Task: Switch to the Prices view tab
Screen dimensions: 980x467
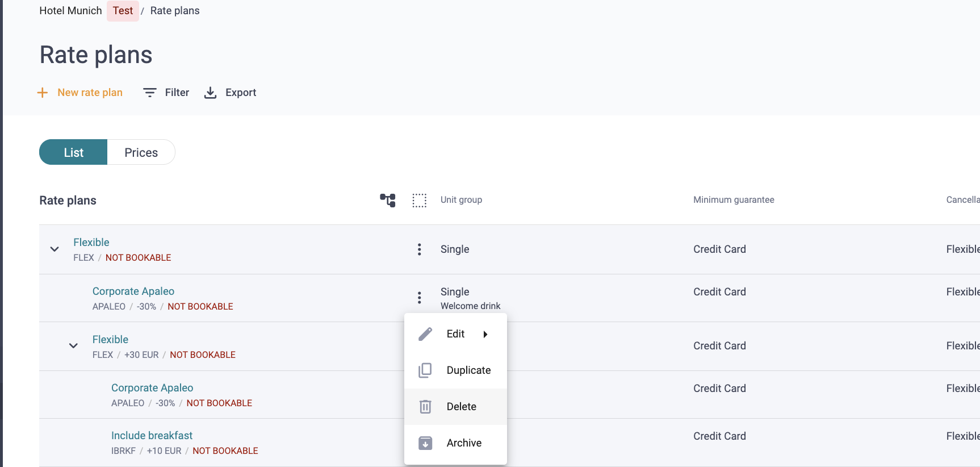Action: [x=141, y=152]
